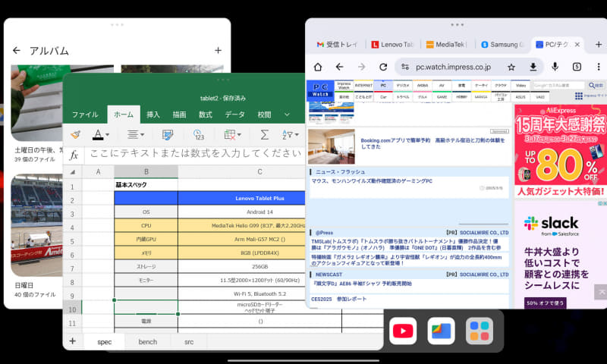Bookmark the page with star icon

511,67
